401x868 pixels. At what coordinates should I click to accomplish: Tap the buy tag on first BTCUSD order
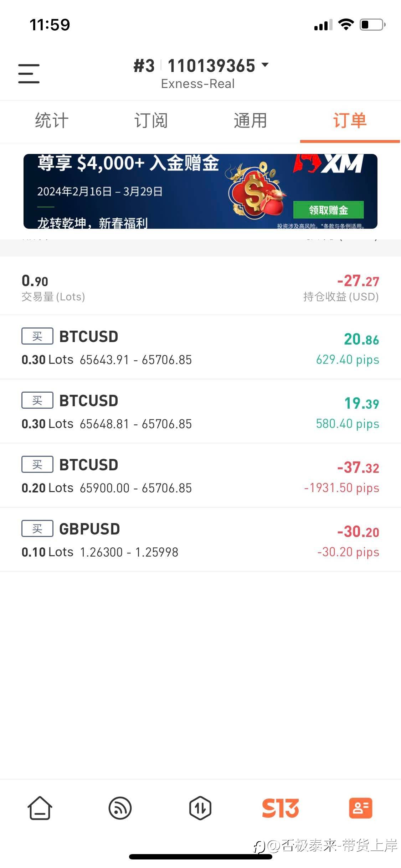[x=37, y=336]
